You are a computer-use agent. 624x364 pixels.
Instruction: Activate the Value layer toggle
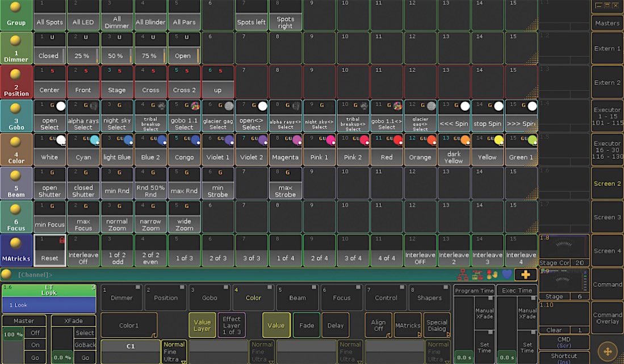coord(276,325)
